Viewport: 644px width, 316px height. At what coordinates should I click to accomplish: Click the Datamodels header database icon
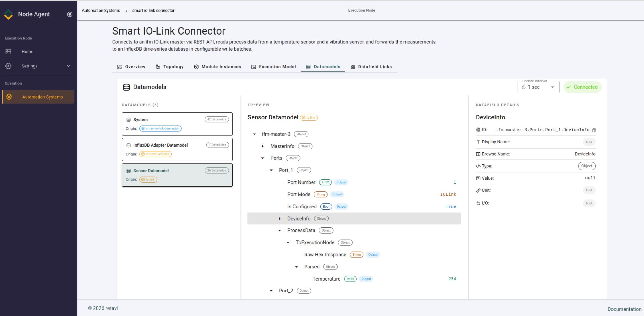(126, 87)
